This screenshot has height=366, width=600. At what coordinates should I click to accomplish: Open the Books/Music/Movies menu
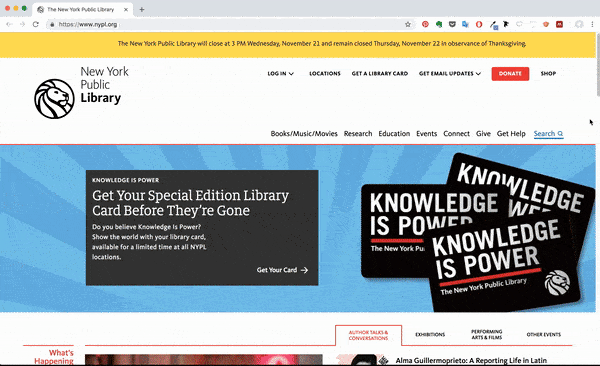304,134
